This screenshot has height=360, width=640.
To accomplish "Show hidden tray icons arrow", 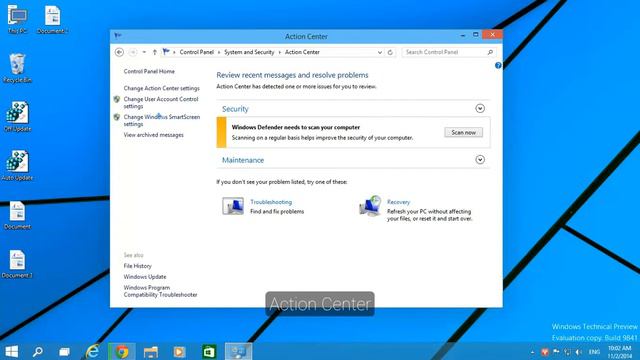I will tap(532, 352).
